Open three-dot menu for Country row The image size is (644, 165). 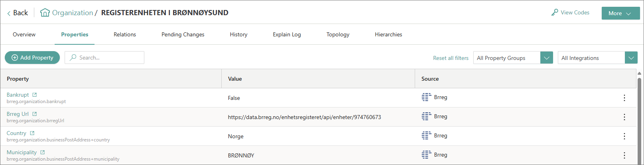tap(624, 136)
